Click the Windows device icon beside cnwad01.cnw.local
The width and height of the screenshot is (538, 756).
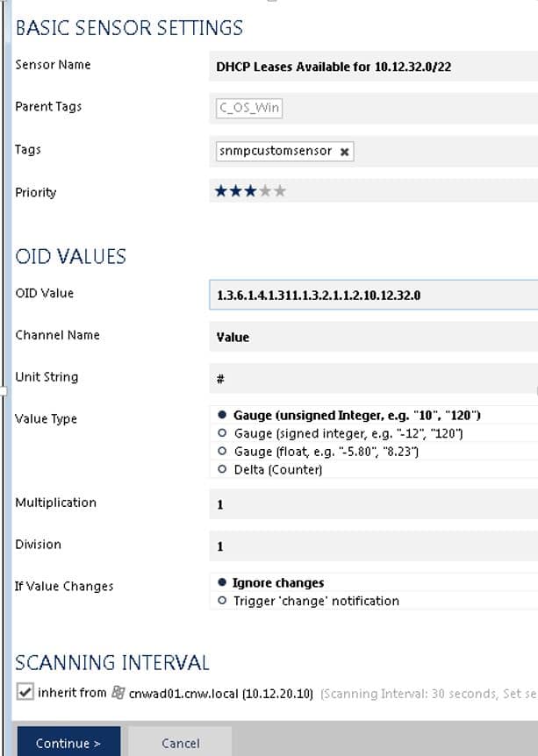tap(118, 693)
